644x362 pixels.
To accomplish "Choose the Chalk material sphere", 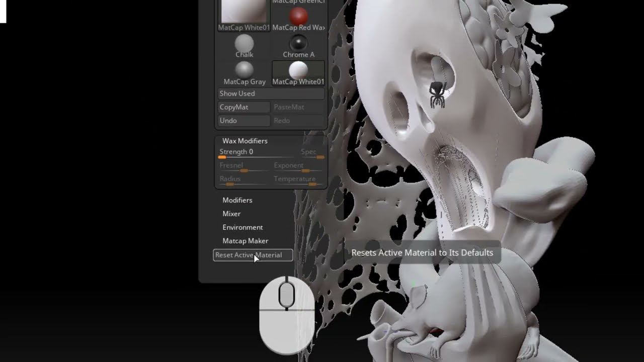I will (x=244, y=46).
